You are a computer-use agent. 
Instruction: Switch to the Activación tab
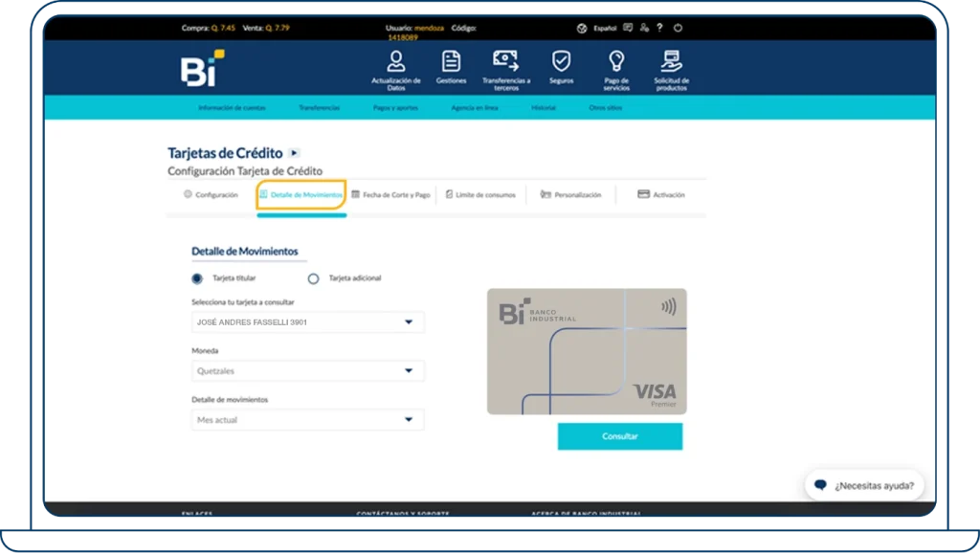pyautogui.click(x=660, y=195)
